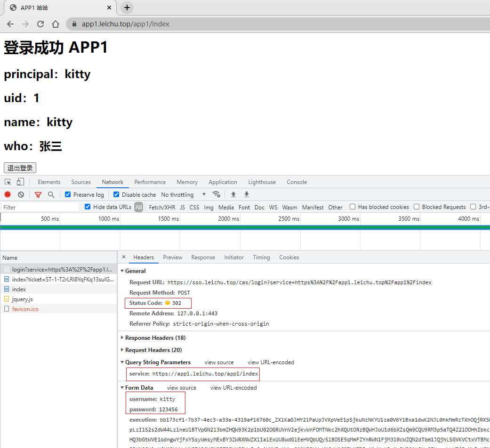Image resolution: width=490 pixels, height=448 pixels.
Task: Enable Has blocked cookies checkbox
Action: tap(353, 207)
